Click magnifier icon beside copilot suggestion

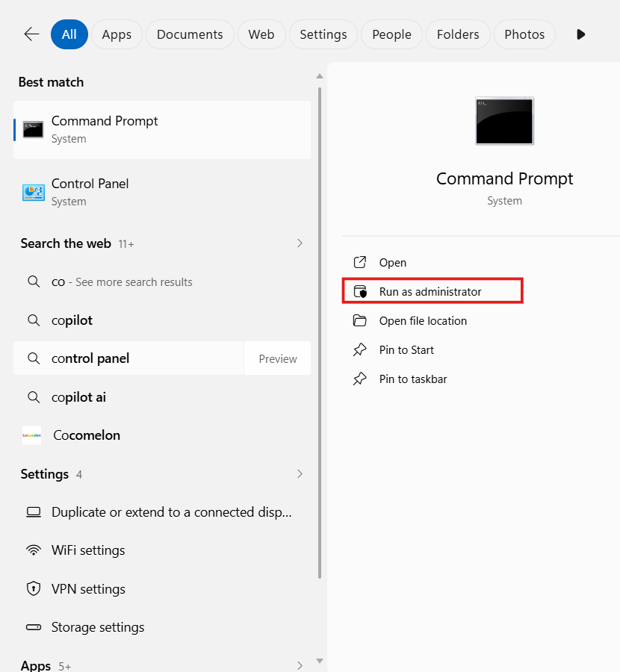click(x=34, y=320)
